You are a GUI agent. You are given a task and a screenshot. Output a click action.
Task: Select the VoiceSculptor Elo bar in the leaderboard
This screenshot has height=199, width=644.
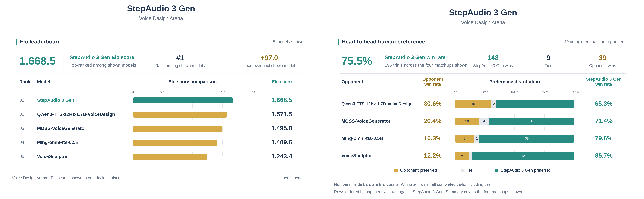click(x=170, y=157)
